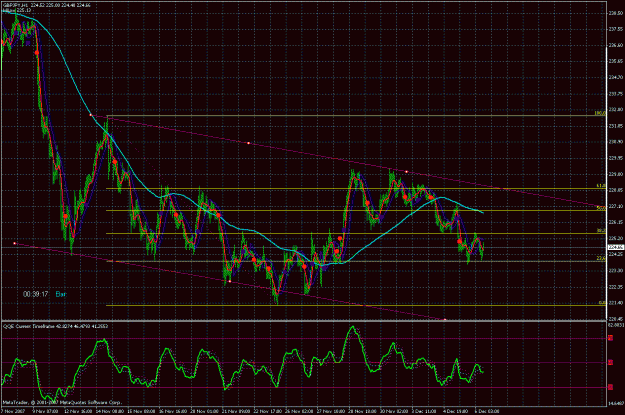Click the cyan Bar label beside timer

click(x=61, y=294)
